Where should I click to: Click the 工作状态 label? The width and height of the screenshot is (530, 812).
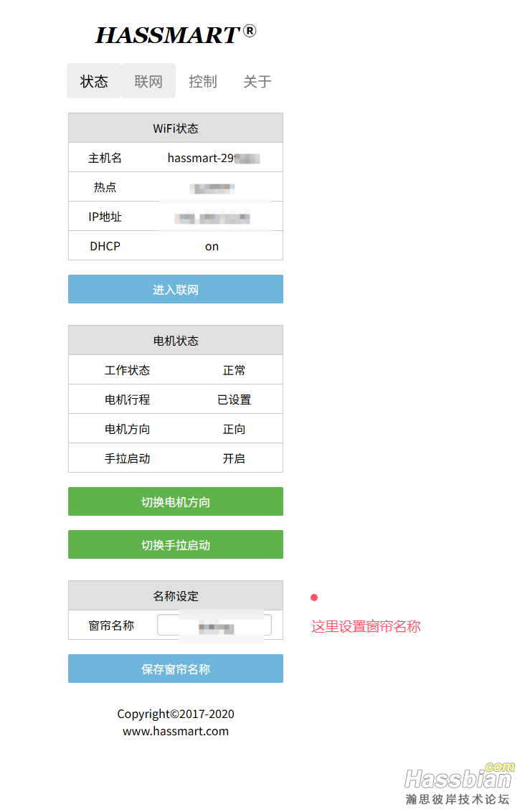coord(128,370)
